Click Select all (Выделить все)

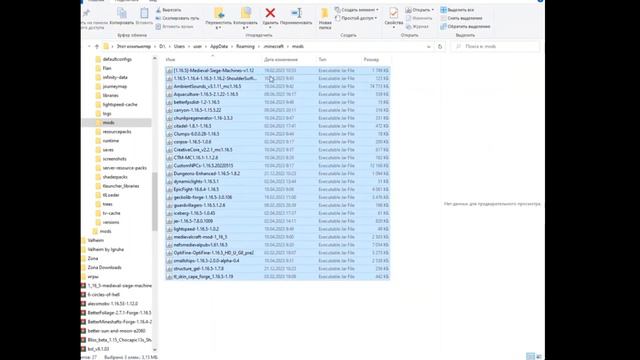coord(457,10)
